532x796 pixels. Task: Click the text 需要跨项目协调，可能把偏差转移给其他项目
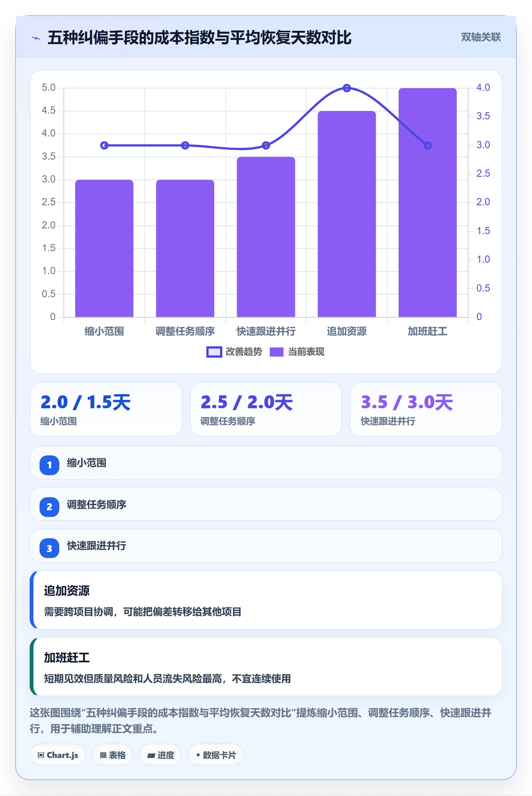(142, 612)
